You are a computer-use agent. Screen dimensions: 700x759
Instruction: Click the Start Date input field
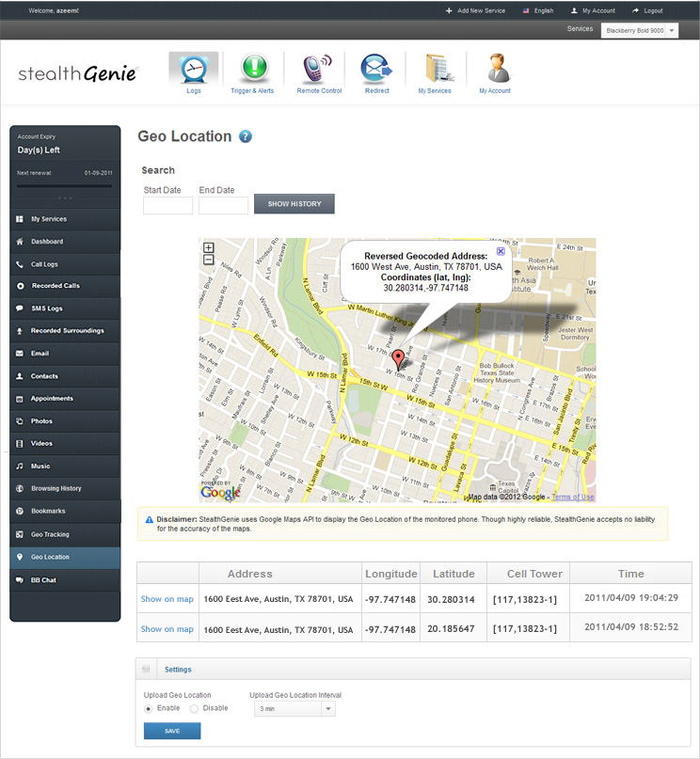pos(167,205)
